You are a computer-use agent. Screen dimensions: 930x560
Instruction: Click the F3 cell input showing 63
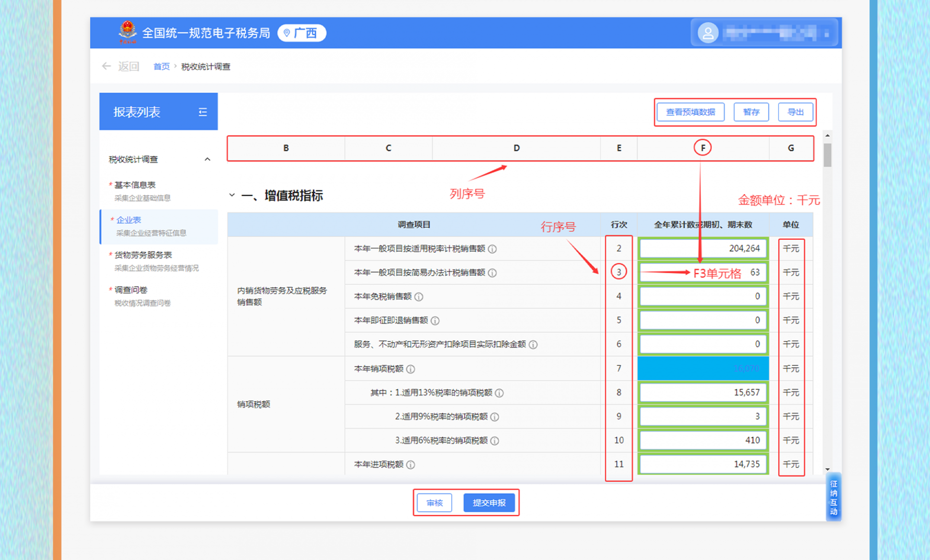coord(702,272)
